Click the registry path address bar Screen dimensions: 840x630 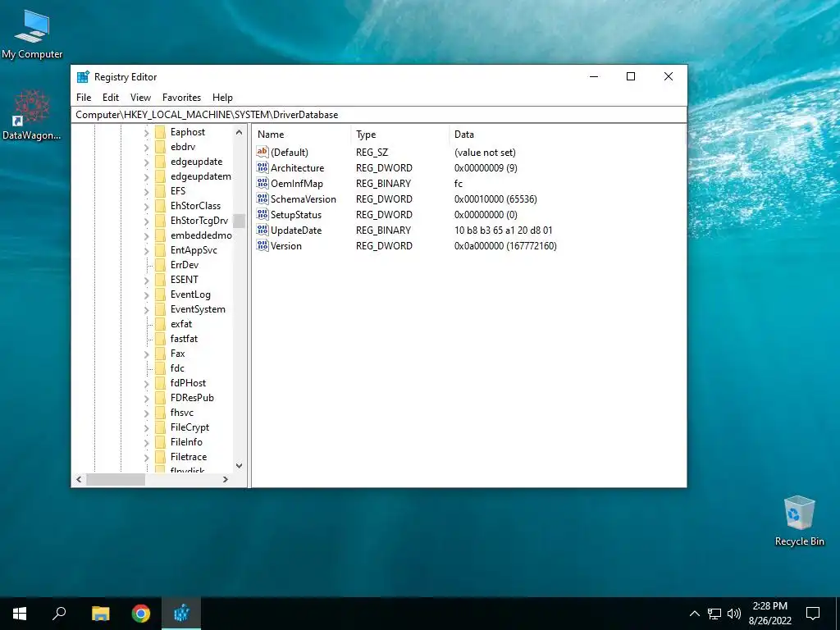point(379,115)
